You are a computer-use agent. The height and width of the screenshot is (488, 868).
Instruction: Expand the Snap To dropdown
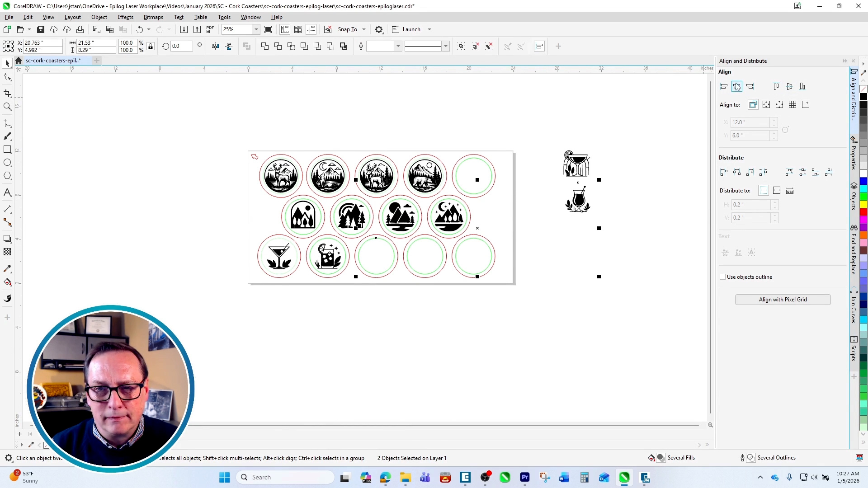click(364, 29)
